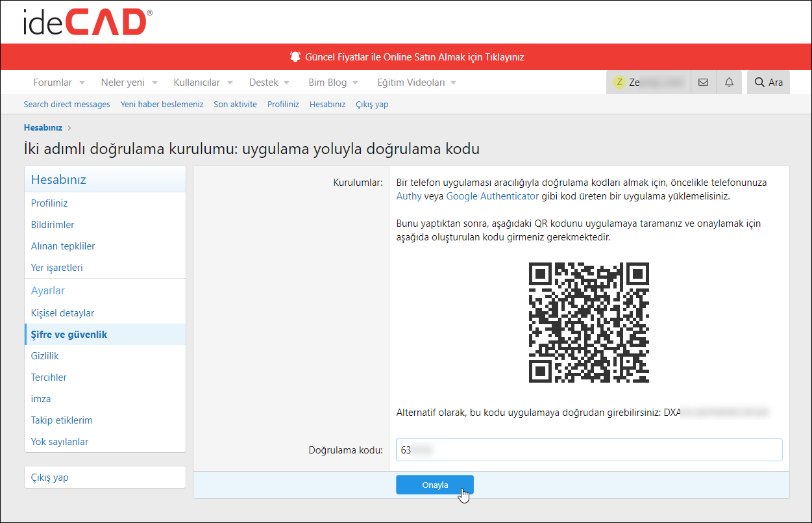This screenshot has width=812, height=523.
Task: Expand the Kullanıcılar dropdown arrow
Action: 230,83
